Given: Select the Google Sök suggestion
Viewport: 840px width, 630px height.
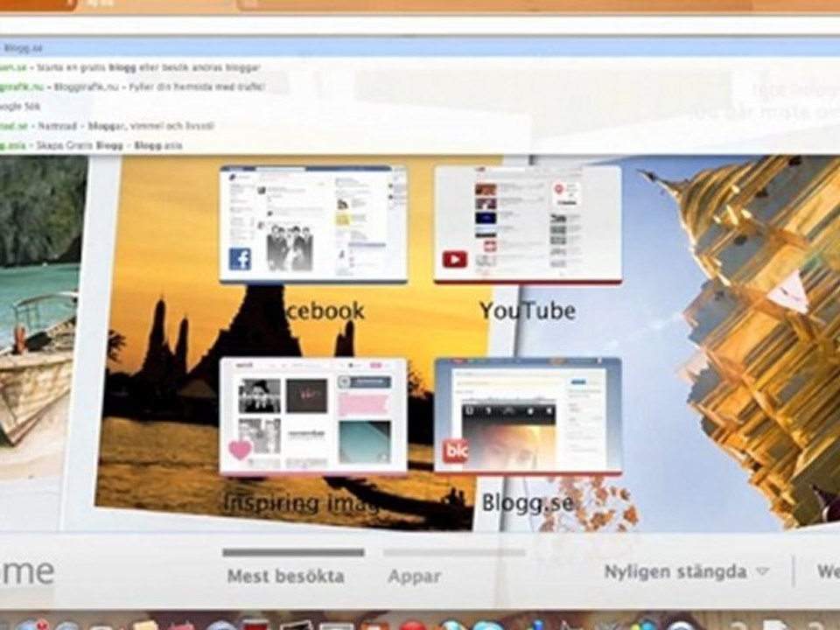Looking at the screenshot, I should 420,106.
